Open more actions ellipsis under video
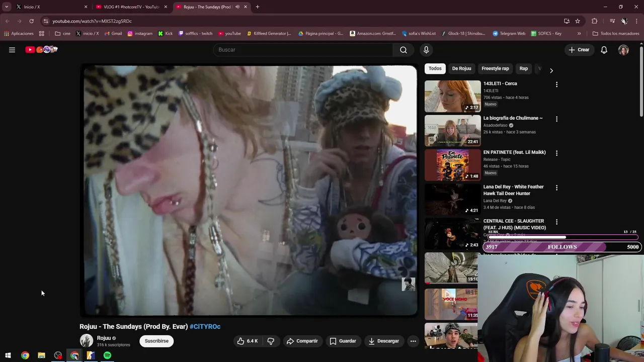This screenshot has height=362, width=644. pos(413,341)
